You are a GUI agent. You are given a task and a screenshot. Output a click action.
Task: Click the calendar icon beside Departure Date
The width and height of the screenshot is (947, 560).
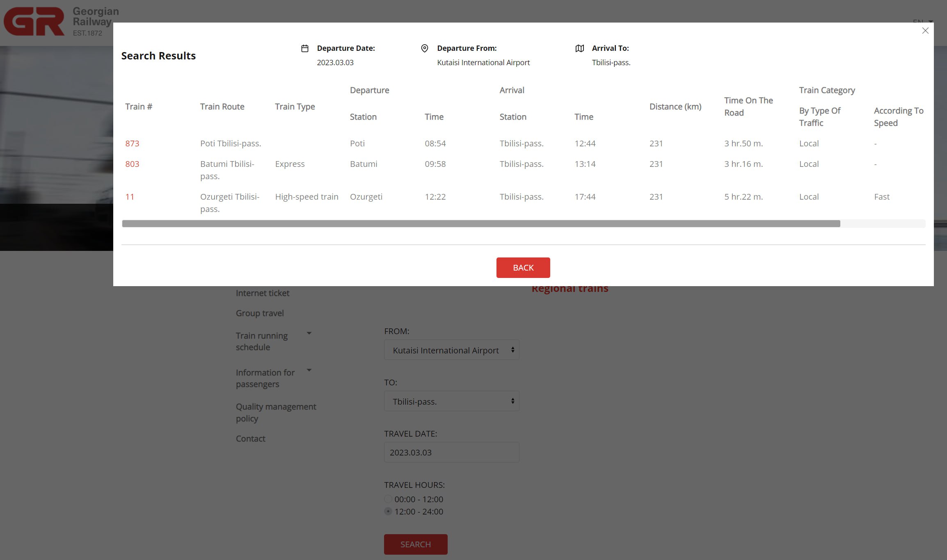305,48
